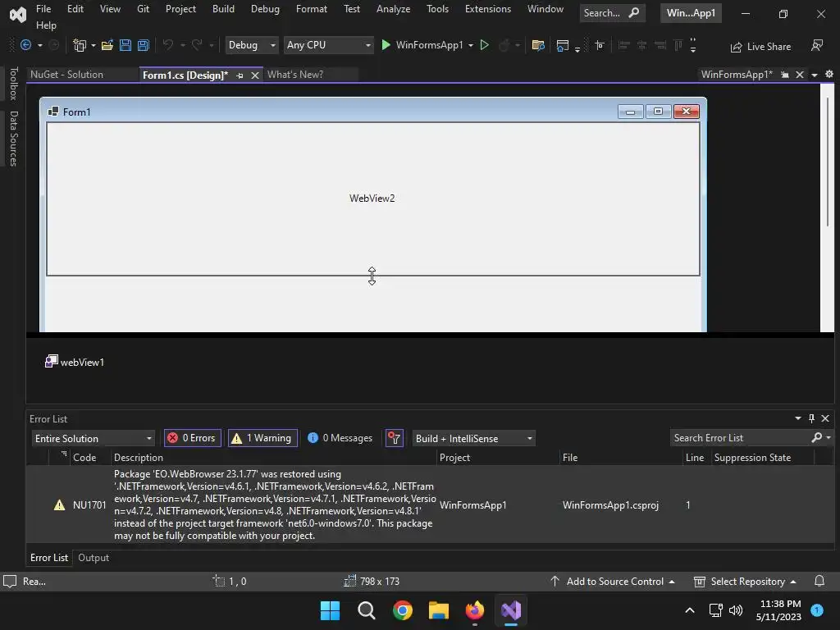This screenshot has width=840, height=630.
Task: Click the Save All icon
Action: pos(144,46)
